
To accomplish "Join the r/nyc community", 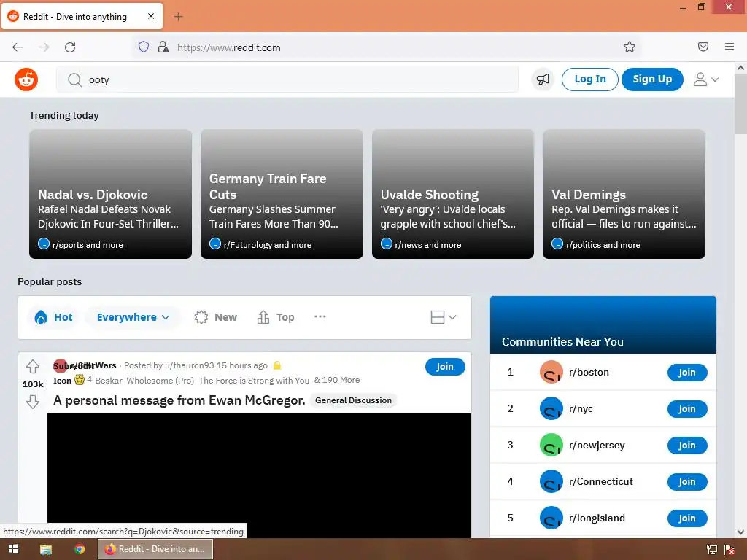I will click(687, 408).
